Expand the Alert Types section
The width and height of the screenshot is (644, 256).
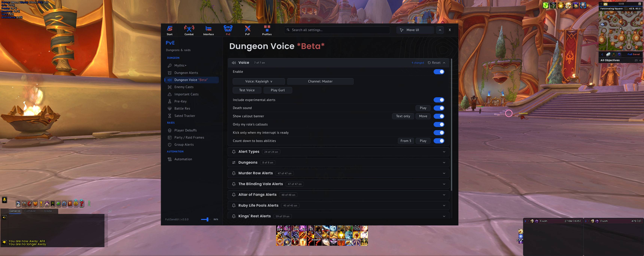338,152
